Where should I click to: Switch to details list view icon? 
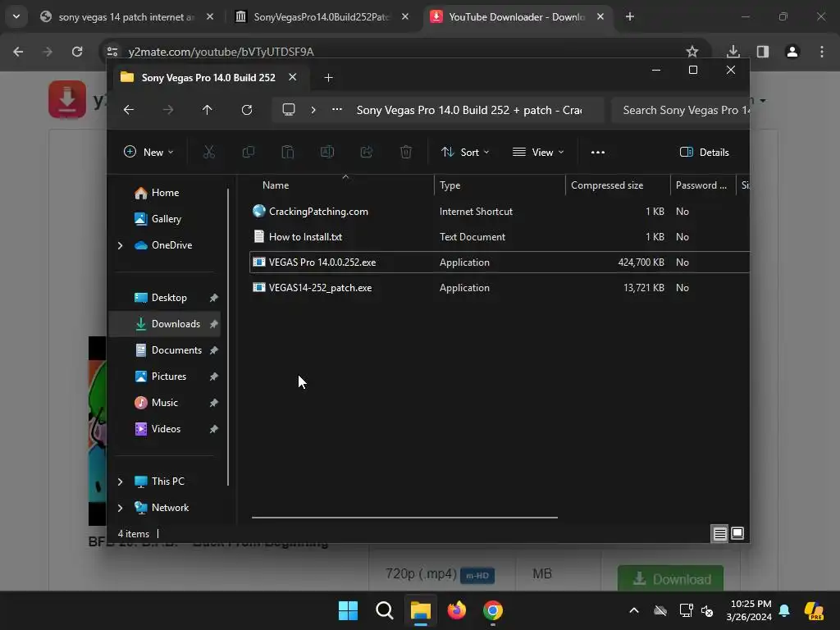coord(720,533)
